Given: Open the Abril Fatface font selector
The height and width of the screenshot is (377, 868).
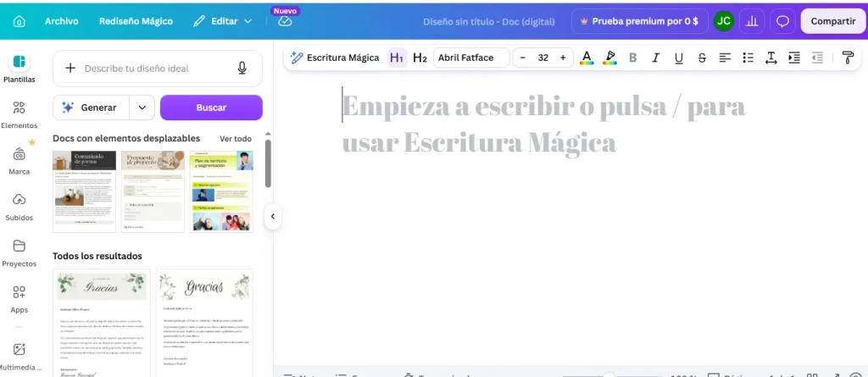Looking at the screenshot, I should [471, 58].
